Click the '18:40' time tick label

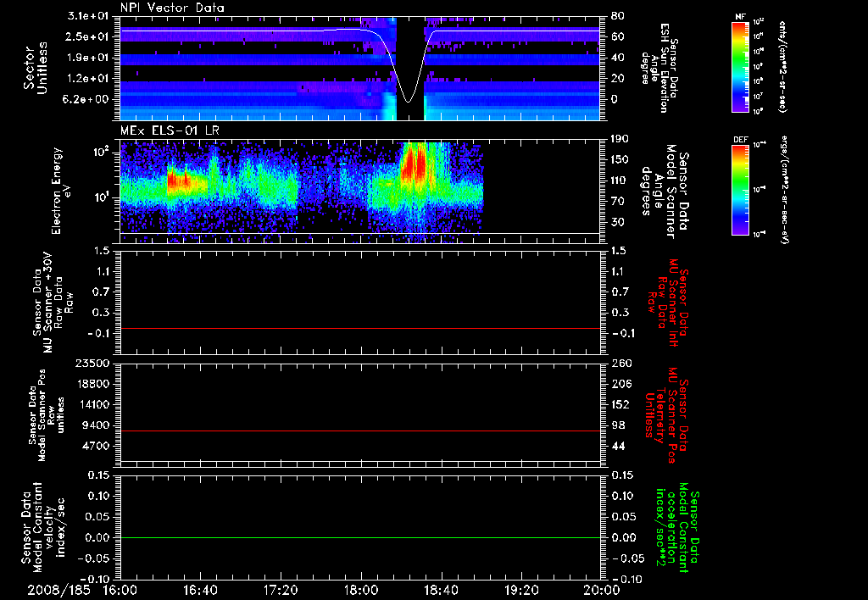click(x=441, y=590)
